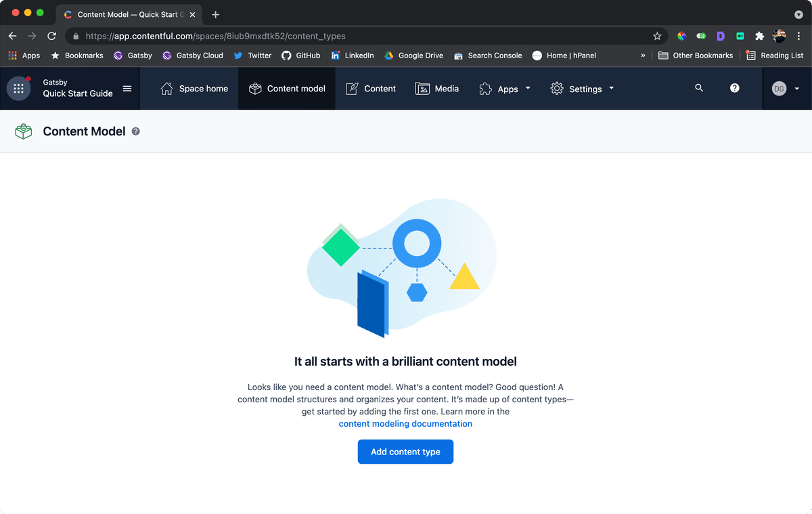
Task: Click the Space home icon
Action: pyautogui.click(x=167, y=88)
